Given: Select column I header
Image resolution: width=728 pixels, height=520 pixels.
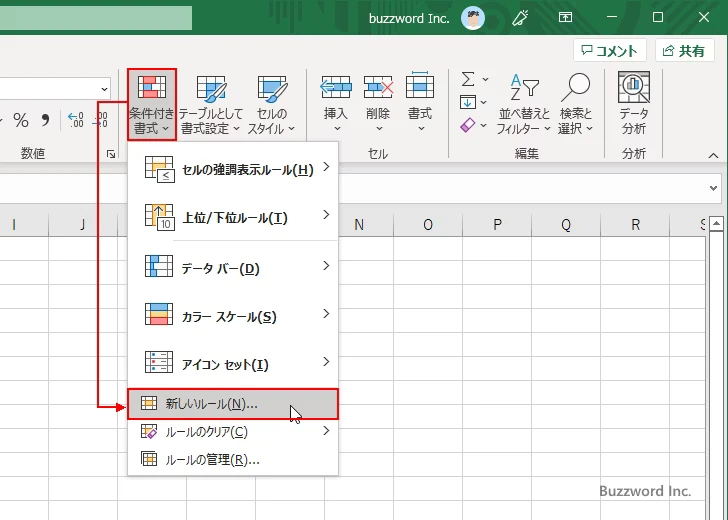Looking at the screenshot, I should click(14, 225).
